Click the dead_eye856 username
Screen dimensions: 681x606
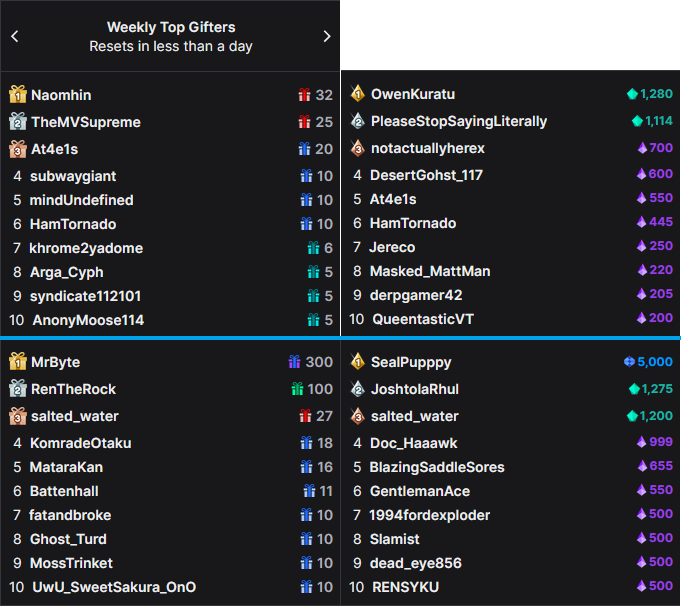point(416,563)
